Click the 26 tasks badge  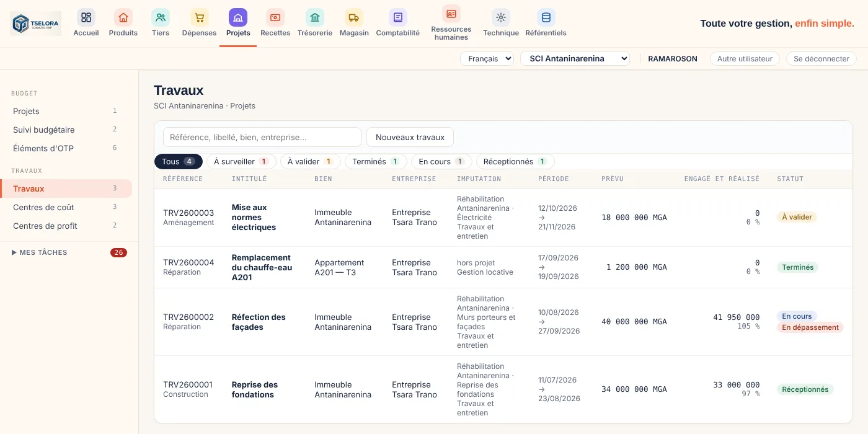click(118, 252)
